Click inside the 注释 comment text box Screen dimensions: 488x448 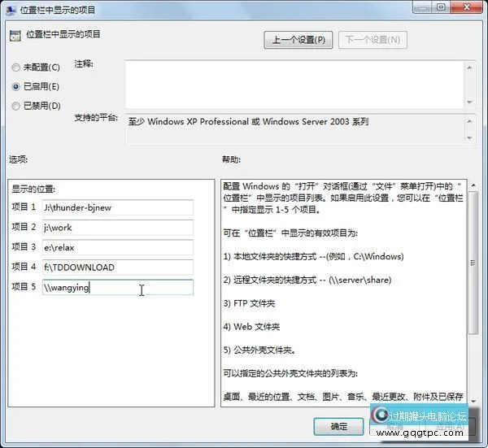tap(294, 85)
